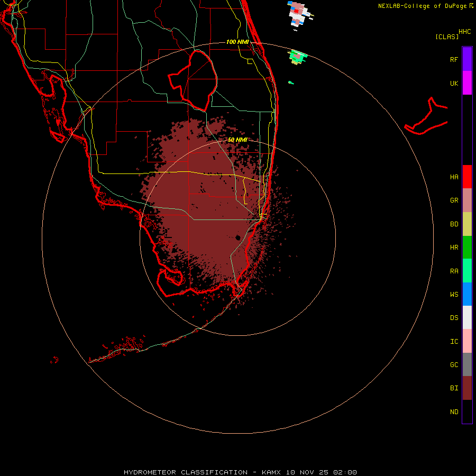Click the red HA legend color swatch
Image resolution: width=476 pixels, height=476 pixels.
coord(467,177)
